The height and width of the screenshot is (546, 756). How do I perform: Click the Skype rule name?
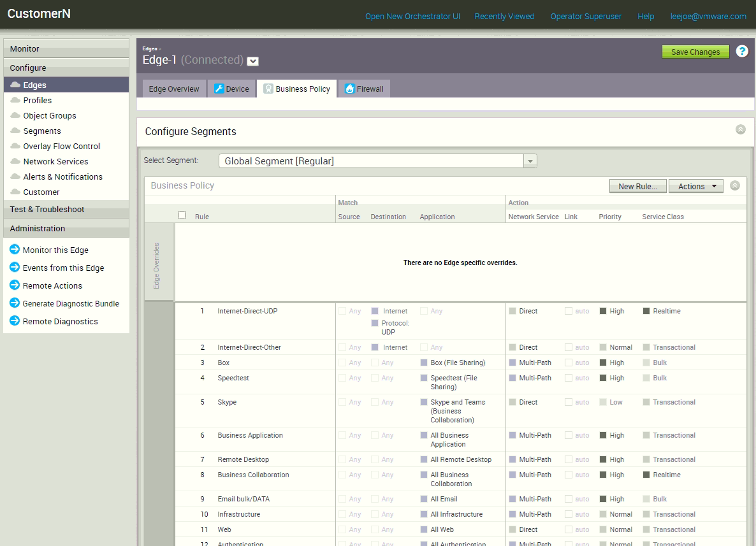[x=227, y=403]
